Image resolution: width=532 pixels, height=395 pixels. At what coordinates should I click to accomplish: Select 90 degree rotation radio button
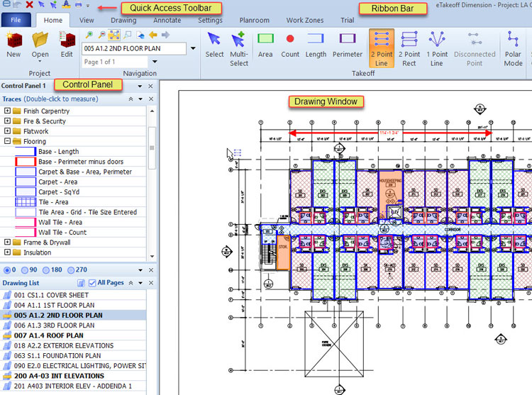point(25,270)
